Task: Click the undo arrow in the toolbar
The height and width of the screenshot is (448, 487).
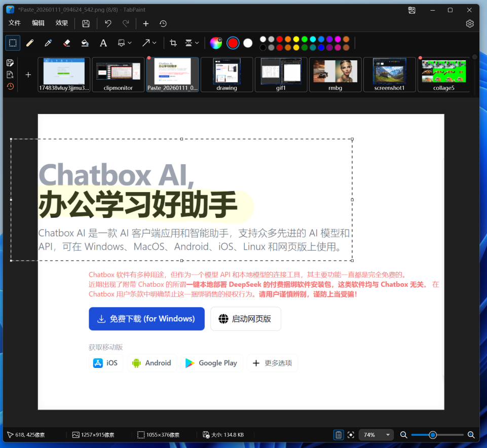Action: [107, 23]
